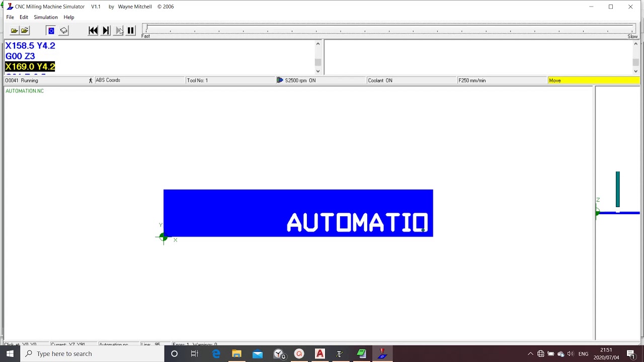
Task: Show hidden system tray icons
Action: 530,354
